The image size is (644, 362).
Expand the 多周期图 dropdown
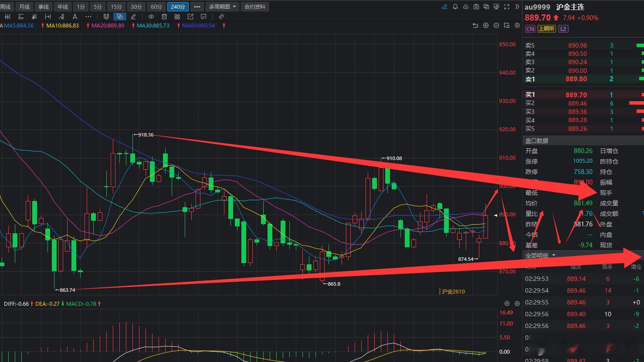tap(223, 7)
